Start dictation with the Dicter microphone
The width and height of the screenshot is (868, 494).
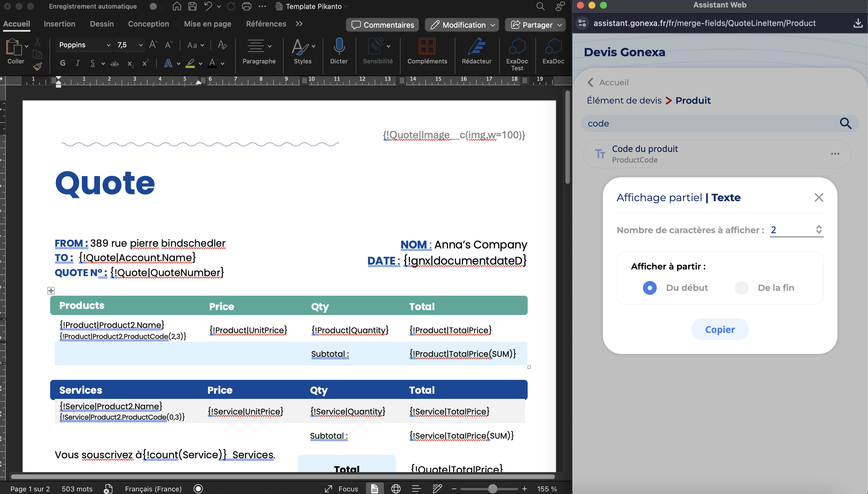[339, 46]
